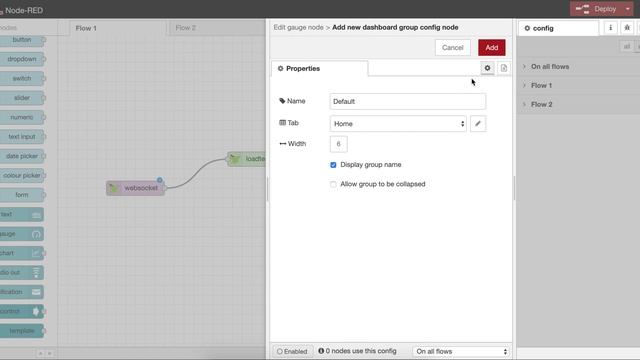Click the red Add button
The width and height of the screenshot is (640, 360).
click(x=491, y=47)
